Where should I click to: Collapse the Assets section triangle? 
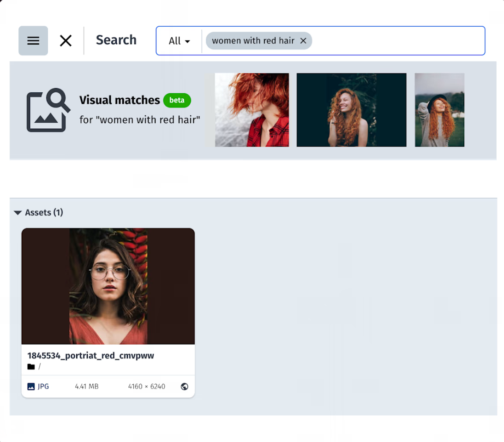18,213
